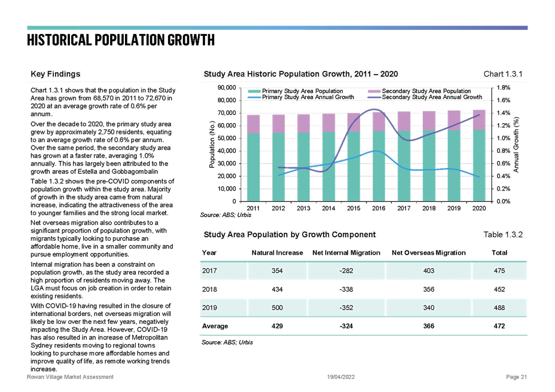Click the average internal migration value '-324'

coord(346,326)
